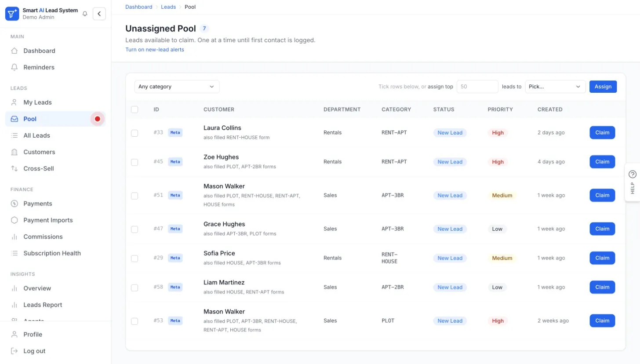Open the Profile menu item

click(x=55, y=335)
